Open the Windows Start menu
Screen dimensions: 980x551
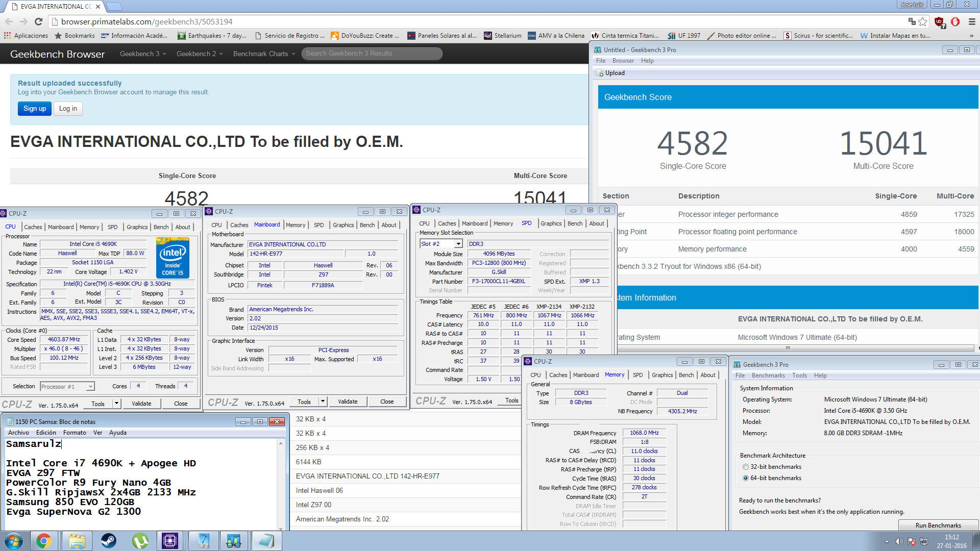point(13,541)
